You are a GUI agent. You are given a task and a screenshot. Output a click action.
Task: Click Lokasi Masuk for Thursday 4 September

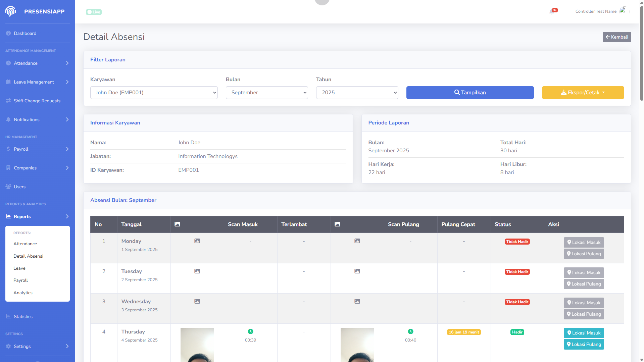pyautogui.click(x=584, y=333)
